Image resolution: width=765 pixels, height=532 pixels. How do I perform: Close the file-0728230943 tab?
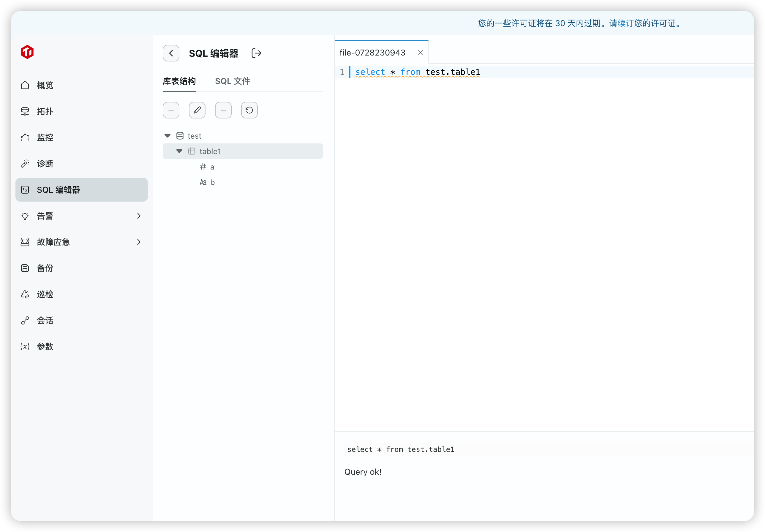tap(420, 52)
